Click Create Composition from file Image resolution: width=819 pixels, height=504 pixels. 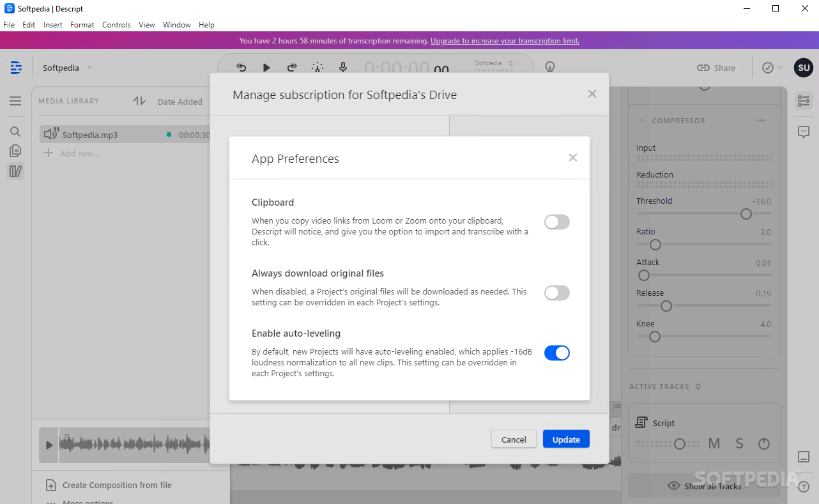coord(109,485)
